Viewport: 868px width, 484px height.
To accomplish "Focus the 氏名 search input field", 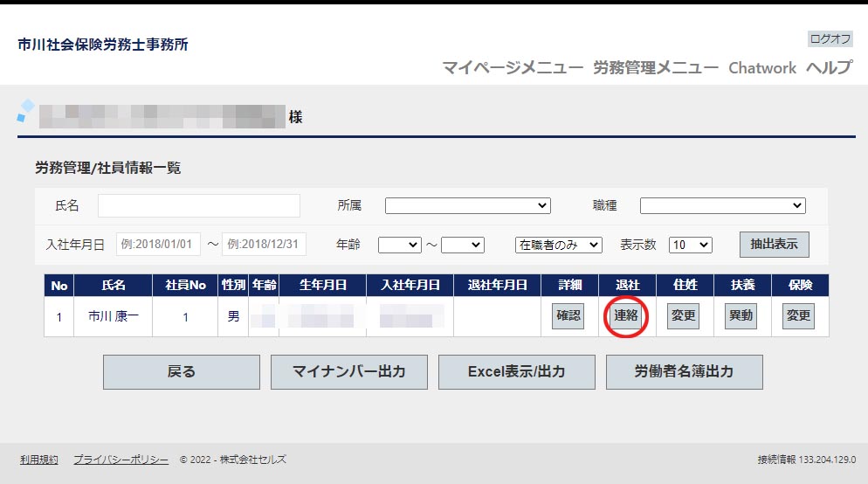I will coord(199,205).
